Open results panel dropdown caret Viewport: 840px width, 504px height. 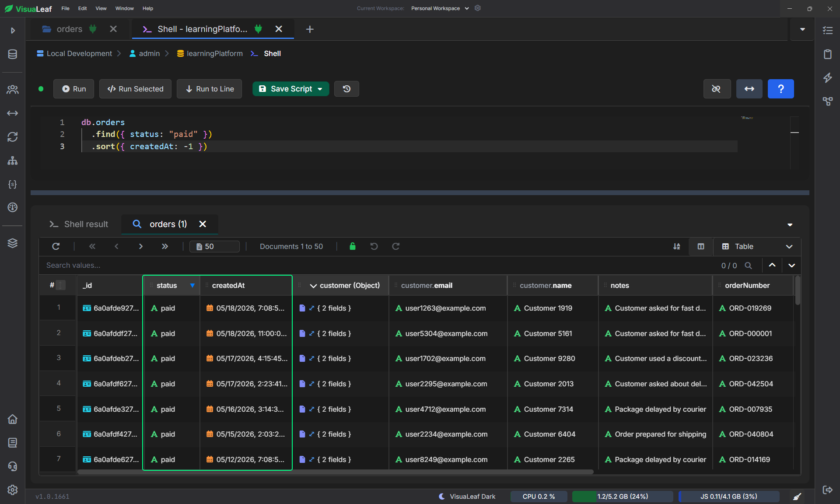coord(790,224)
